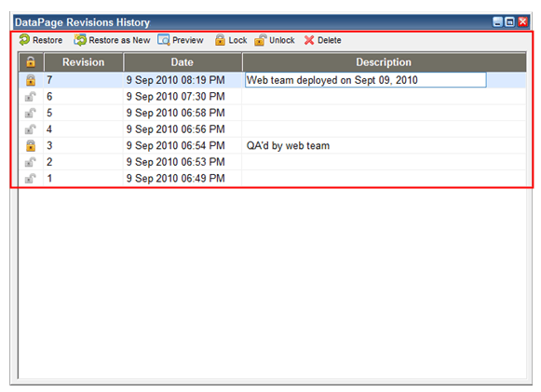Toggle the unlocked icon for revision 1
This screenshot has width=541, height=392.
31,179
